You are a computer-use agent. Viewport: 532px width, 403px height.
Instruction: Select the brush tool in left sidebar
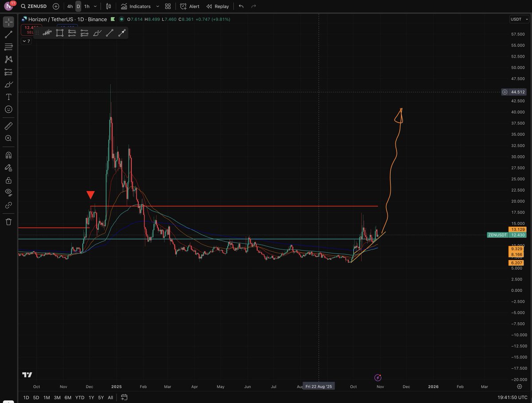8,84
